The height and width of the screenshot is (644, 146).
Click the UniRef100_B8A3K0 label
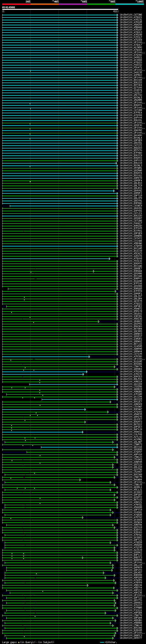point(131,326)
